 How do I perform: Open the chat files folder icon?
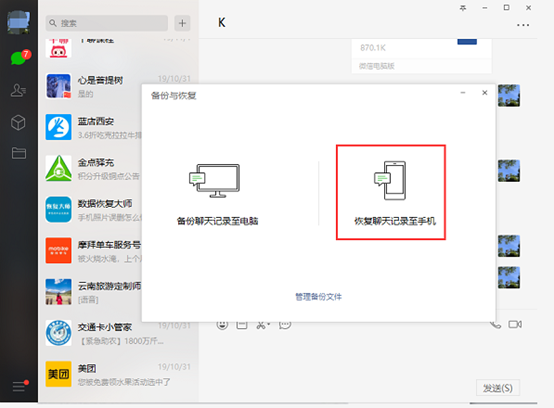coord(19,153)
